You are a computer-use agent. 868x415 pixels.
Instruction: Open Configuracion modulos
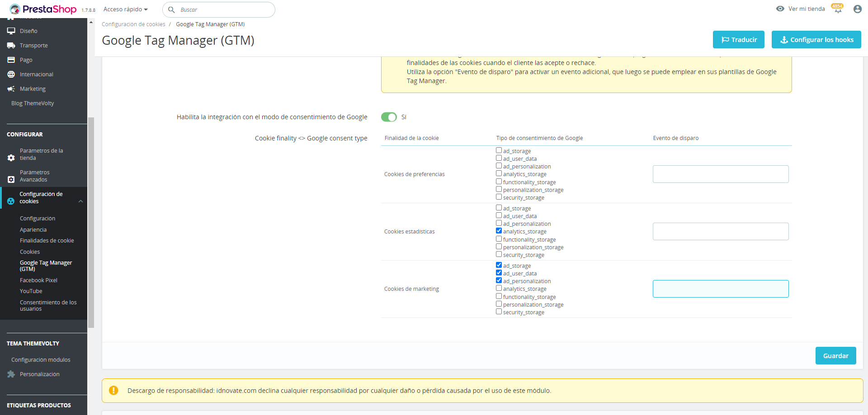point(41,360)
